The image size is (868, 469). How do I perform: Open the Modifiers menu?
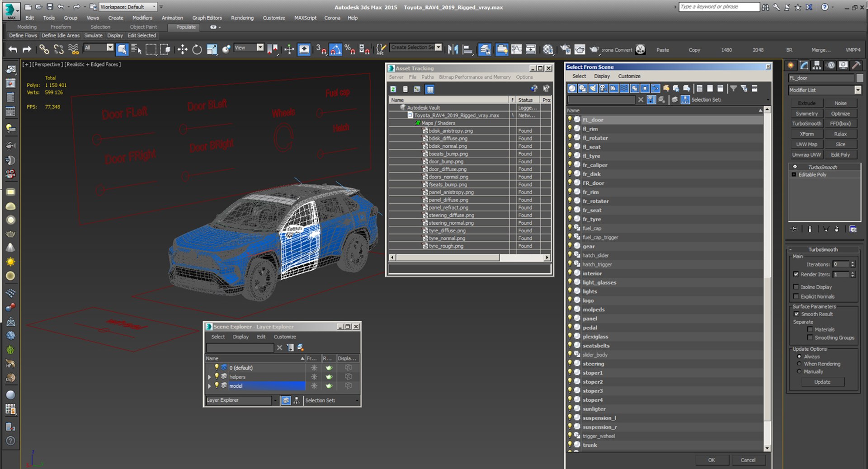[142, 18]
